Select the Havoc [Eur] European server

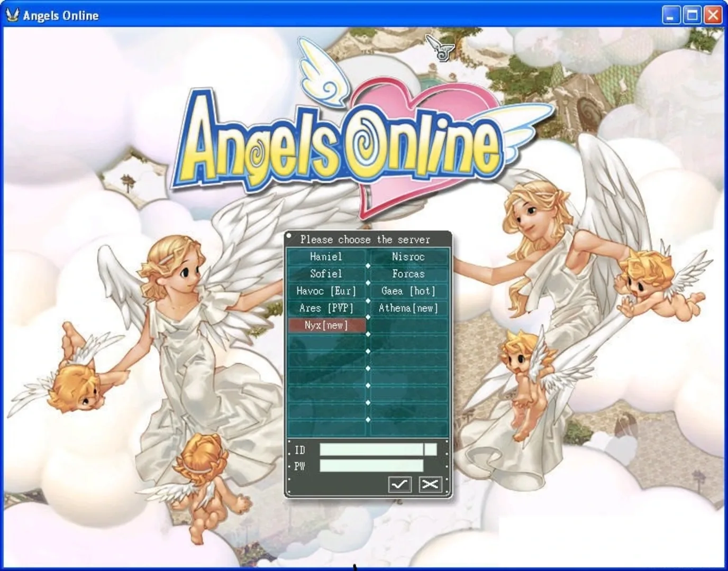326,291
